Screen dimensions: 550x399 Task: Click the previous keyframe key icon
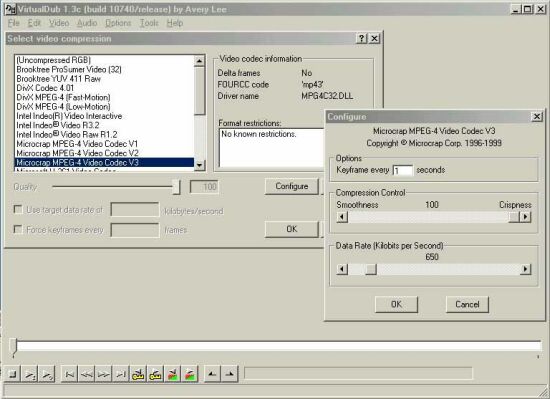pyautogui.click(x=138, y=374)
